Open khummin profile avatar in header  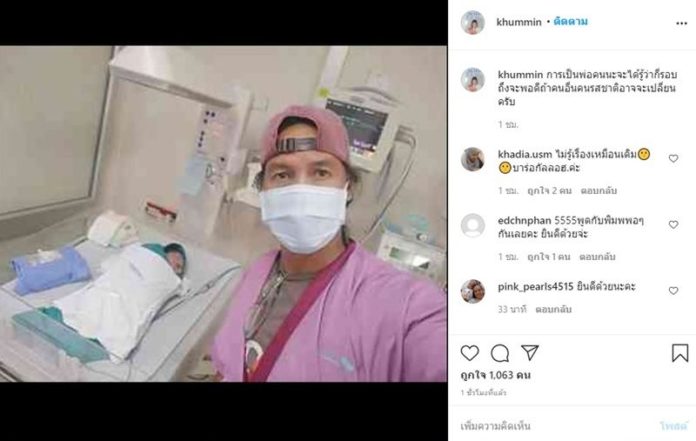tap(472, 22)
